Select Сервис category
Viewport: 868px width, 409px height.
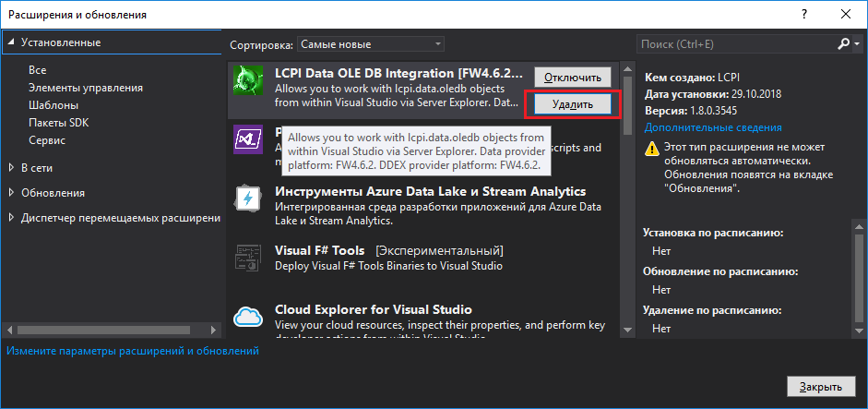pos(47,140)
